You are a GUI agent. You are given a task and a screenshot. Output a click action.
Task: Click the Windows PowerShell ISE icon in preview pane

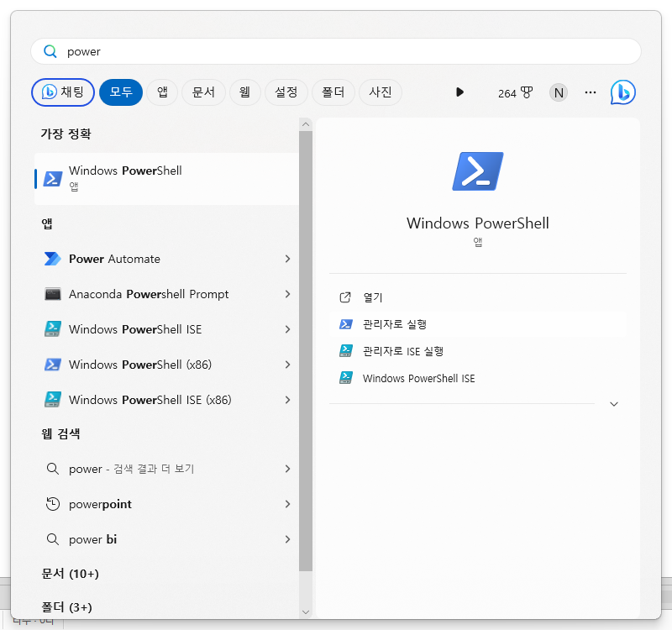tap(346, 378)
